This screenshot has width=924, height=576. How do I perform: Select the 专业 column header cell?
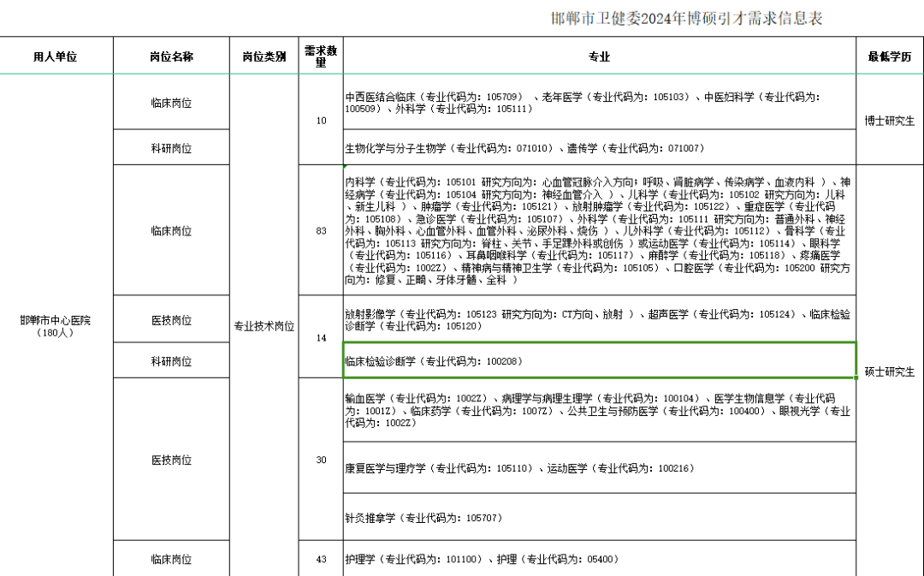[599, 56]
